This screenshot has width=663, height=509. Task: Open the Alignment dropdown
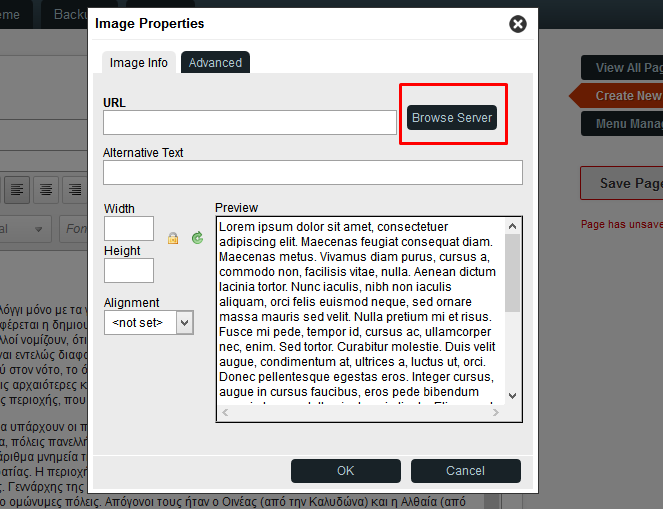pyautogui.click(x=149, y=323)
